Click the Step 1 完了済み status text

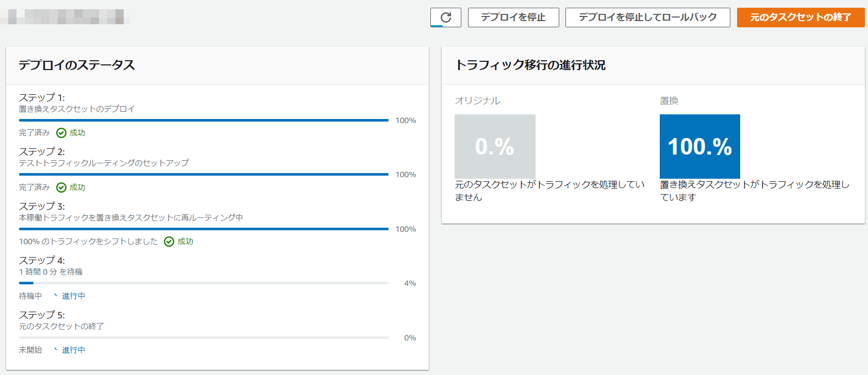35,133
